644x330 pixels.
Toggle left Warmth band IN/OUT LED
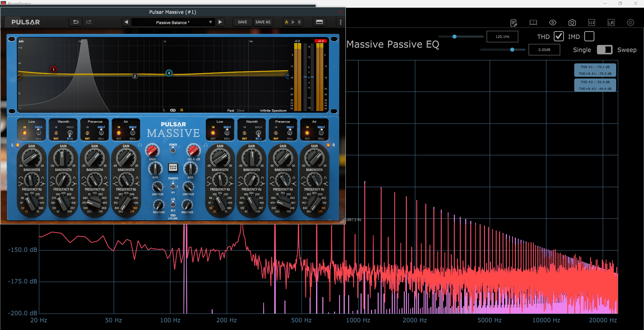[56, 133]
